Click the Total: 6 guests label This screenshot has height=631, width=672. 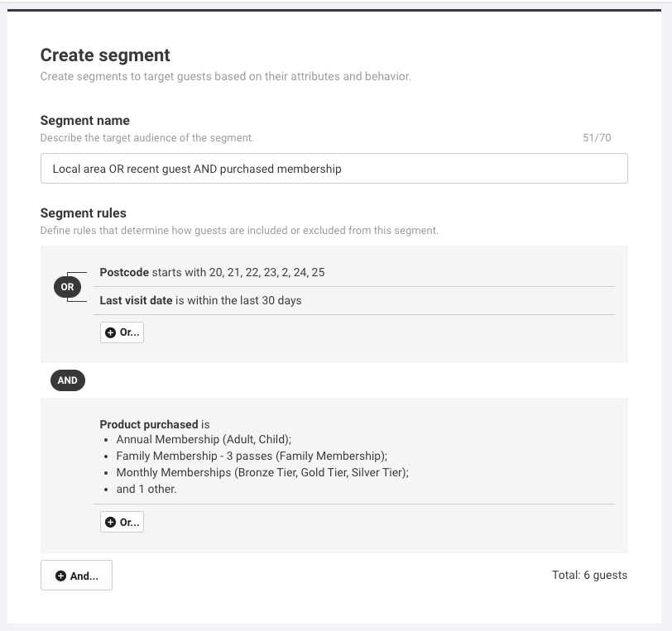pos(589,575)
